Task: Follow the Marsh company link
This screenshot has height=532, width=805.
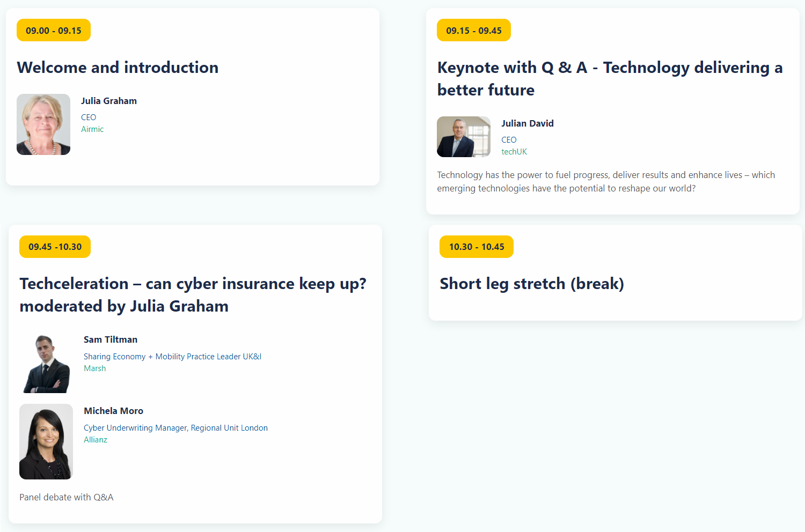Action: [95, 368]
